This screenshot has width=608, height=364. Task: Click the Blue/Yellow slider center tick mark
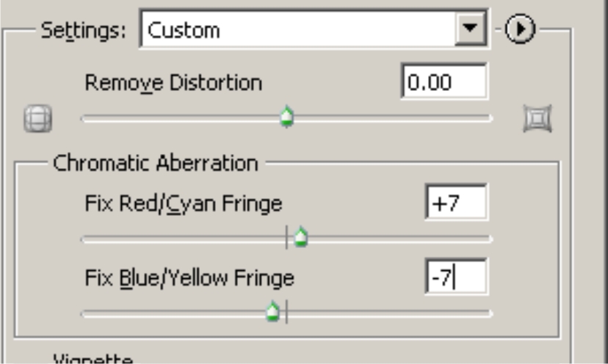pos(287,313)
